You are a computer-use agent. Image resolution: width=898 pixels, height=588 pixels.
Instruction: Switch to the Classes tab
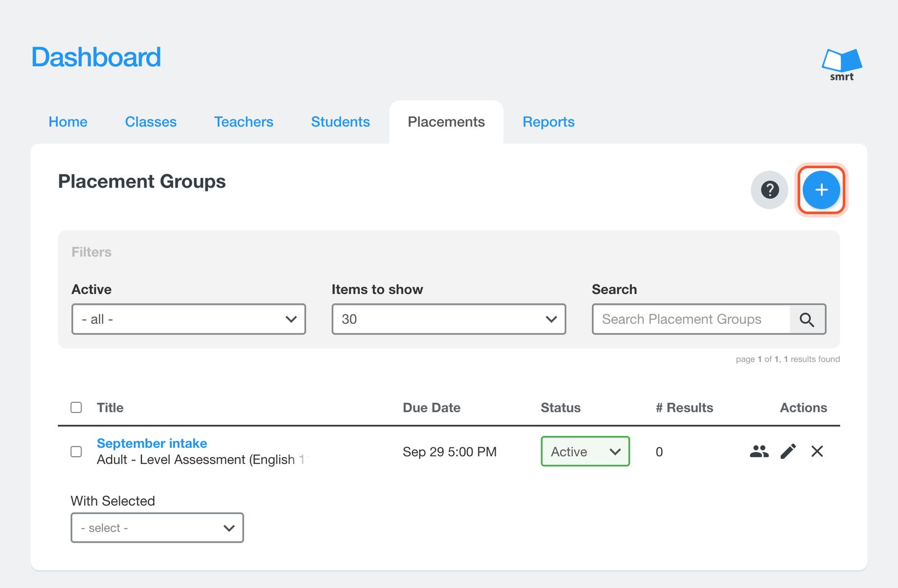[x=151, y=122]
